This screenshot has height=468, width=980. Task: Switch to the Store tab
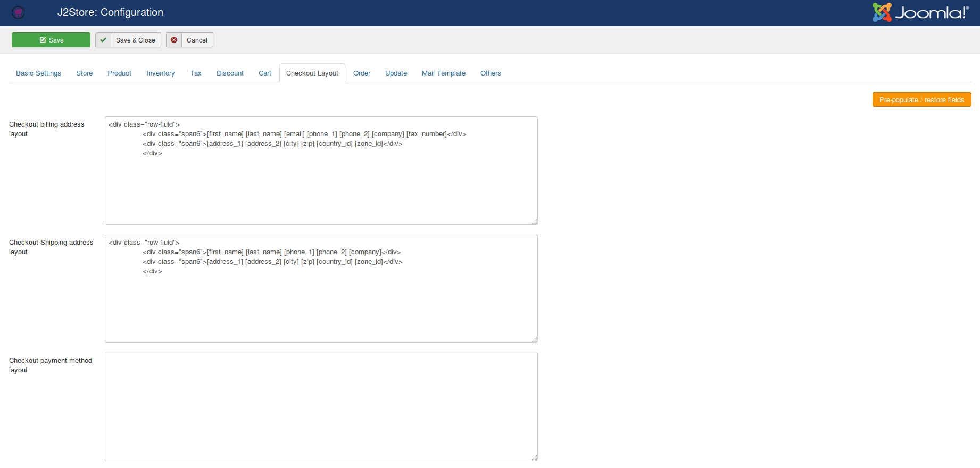click(x=84, y=73)
